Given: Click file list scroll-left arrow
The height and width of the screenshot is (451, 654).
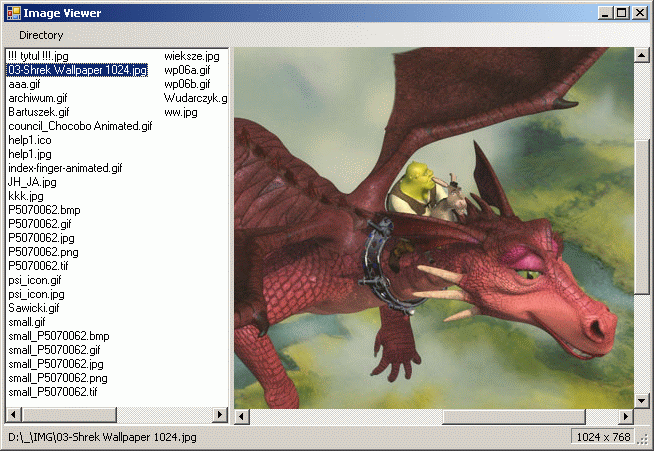Looking at the screenshot, I should coord(13,415).
